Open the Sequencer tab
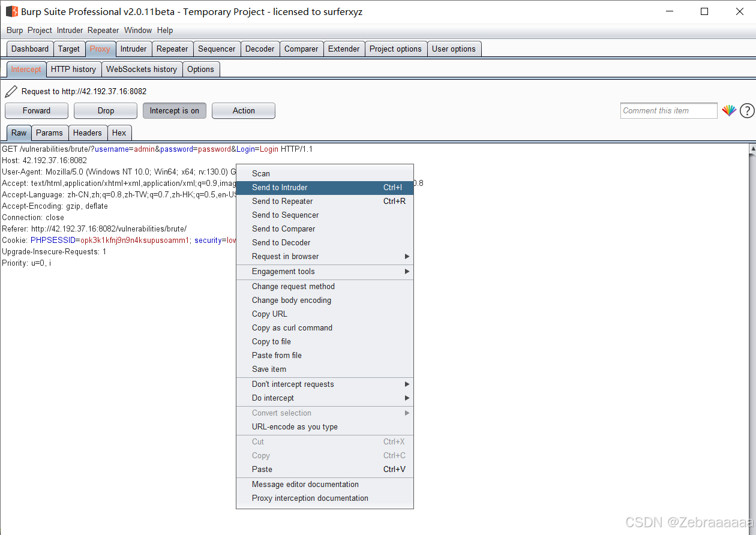Screen dimensions: 756x535 pyautogui.click(x=217, y=49)
